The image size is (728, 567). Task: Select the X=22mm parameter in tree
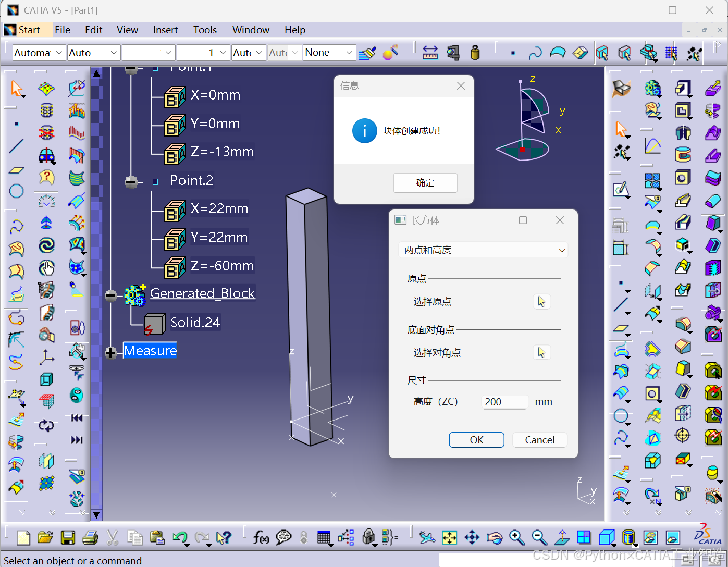(219, 208)
